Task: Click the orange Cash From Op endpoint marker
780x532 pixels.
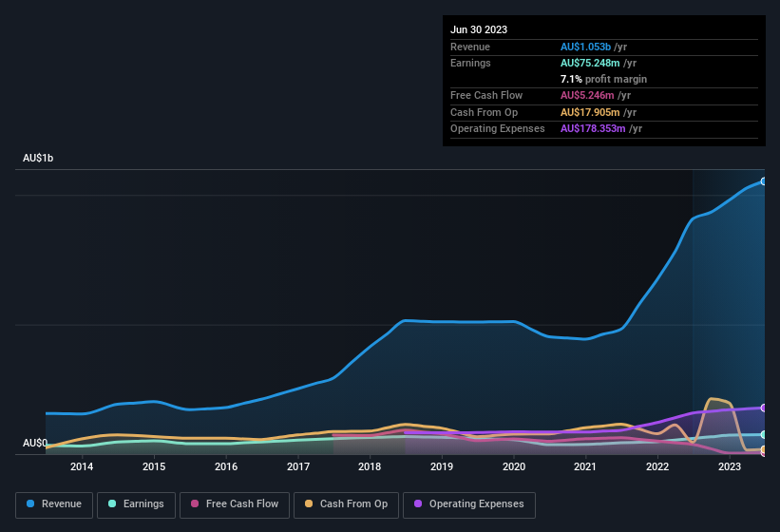Action: [764, 449]
